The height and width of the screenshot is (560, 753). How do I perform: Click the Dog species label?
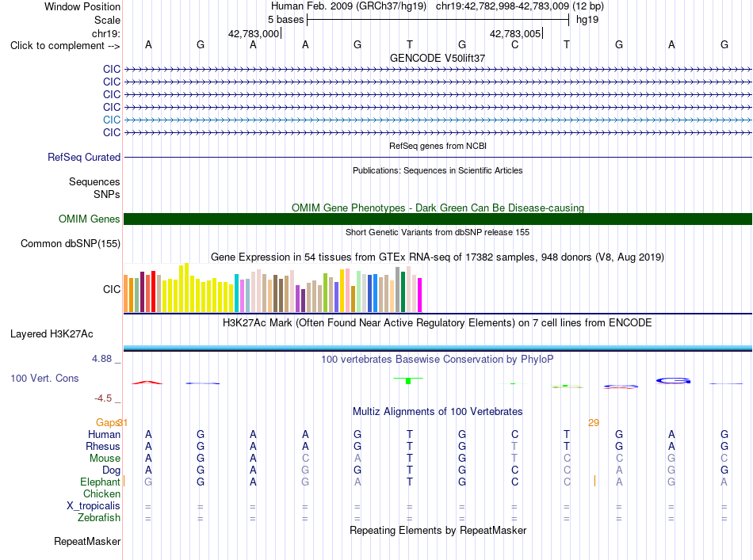pos(111,470)
